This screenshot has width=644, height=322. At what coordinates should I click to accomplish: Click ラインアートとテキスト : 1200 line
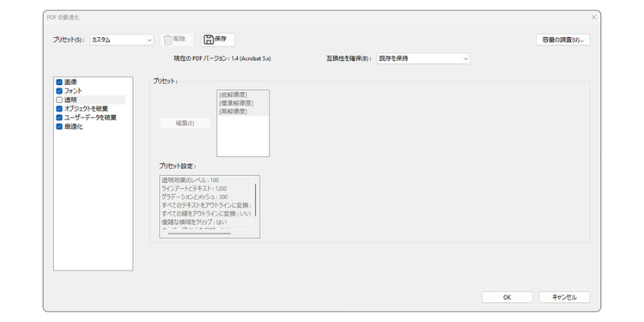coord(194,189)
